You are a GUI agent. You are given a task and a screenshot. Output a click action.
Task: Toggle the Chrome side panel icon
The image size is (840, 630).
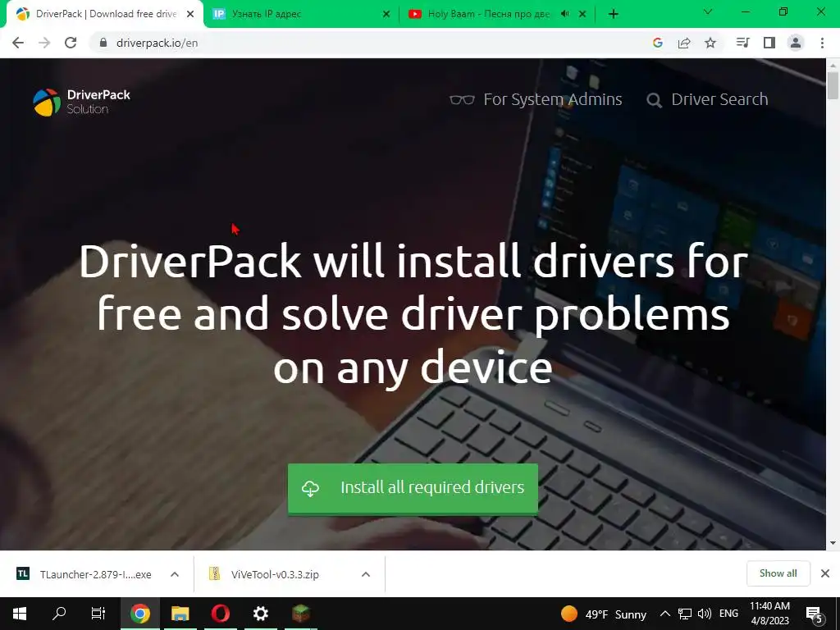[x=769, y=43]
